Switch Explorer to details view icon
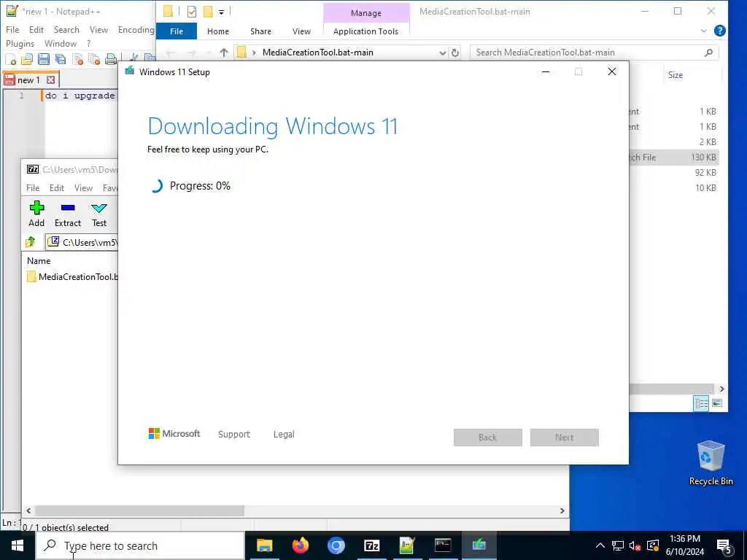Image resolution: width=747 pixels, height=560 pixels. 701,403
